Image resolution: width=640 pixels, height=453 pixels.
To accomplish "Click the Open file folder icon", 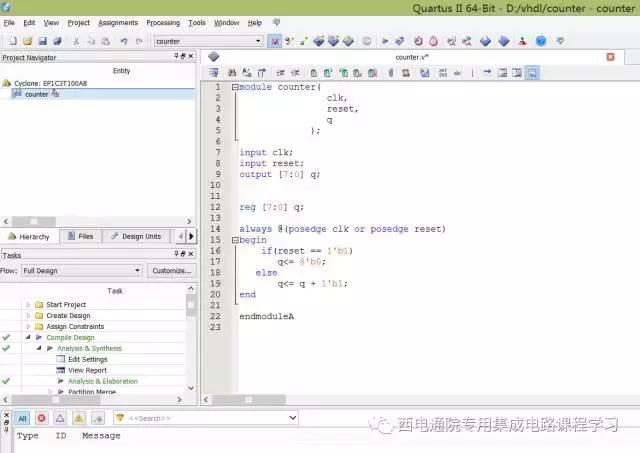I will (27, 41).
